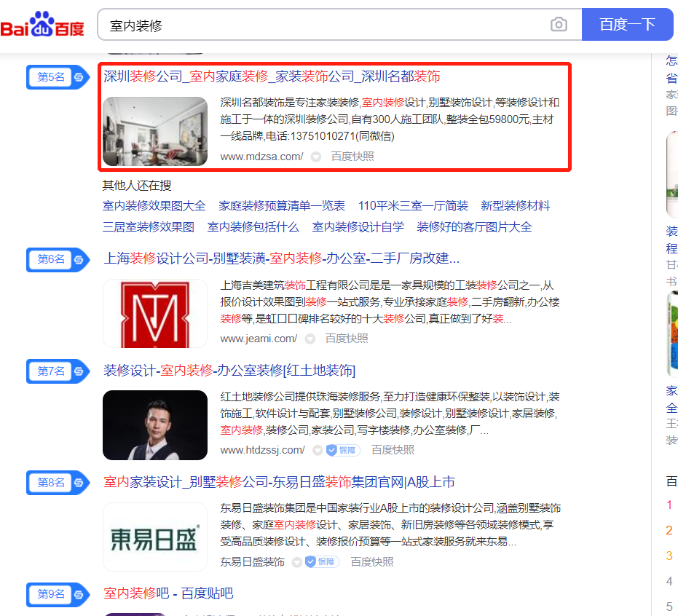Open the 室内装修吧 - 百度贴吧 result
Screen dimensions: 678x616
168,593
